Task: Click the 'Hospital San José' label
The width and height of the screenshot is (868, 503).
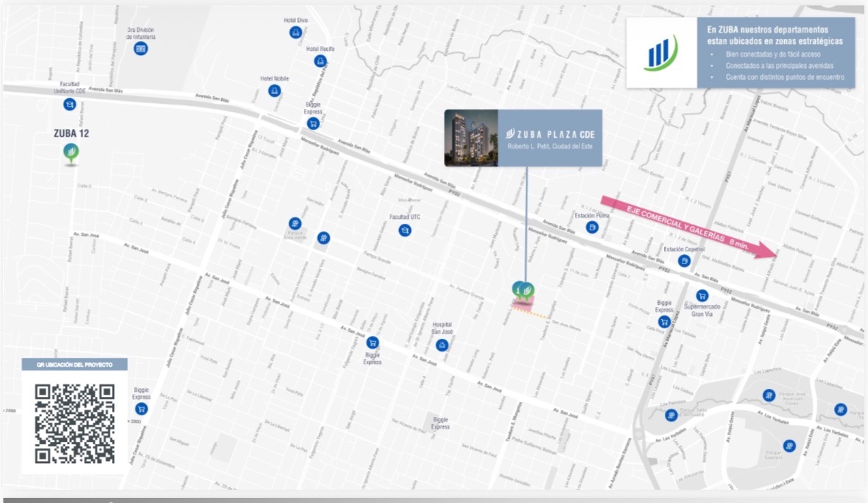Action: pyautogui.click(x=442, y=328)
